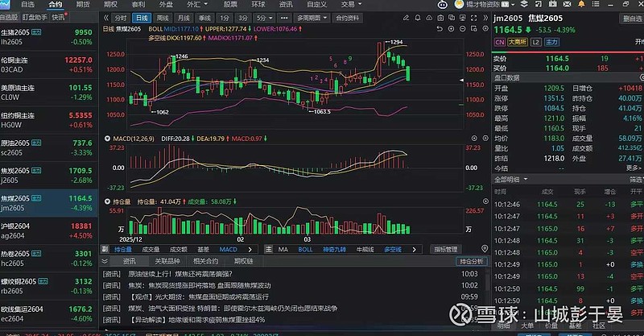Toggle the 牛熊线 indicator
The height and width of the screenshot is (336, 644).
click(x=365, y=249)
